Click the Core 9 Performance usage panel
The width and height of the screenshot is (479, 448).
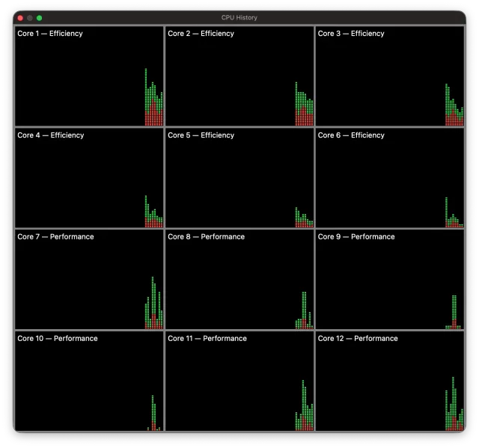[x=389, y=280]
